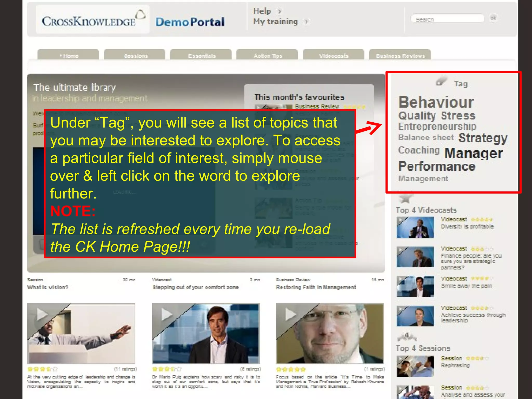Click the star icon above Top 4 Videocasts
The width and height of the screenshot is (532, 399).
[405, 198]
